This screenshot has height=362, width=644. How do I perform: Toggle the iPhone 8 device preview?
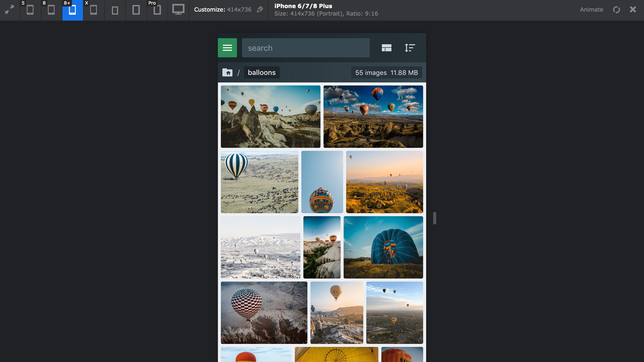coord(51,10)
